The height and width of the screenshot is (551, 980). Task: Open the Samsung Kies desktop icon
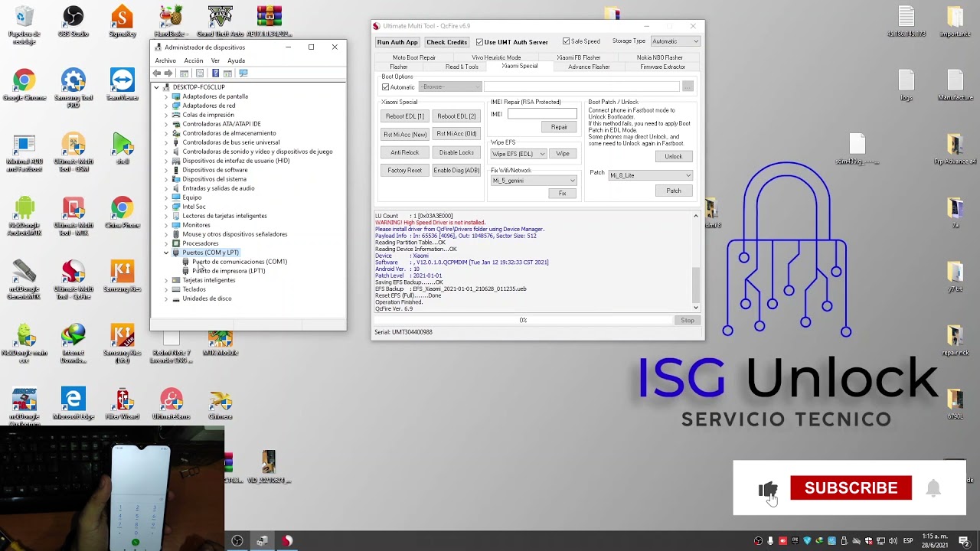pyautogui.click(x=122, y=276)
